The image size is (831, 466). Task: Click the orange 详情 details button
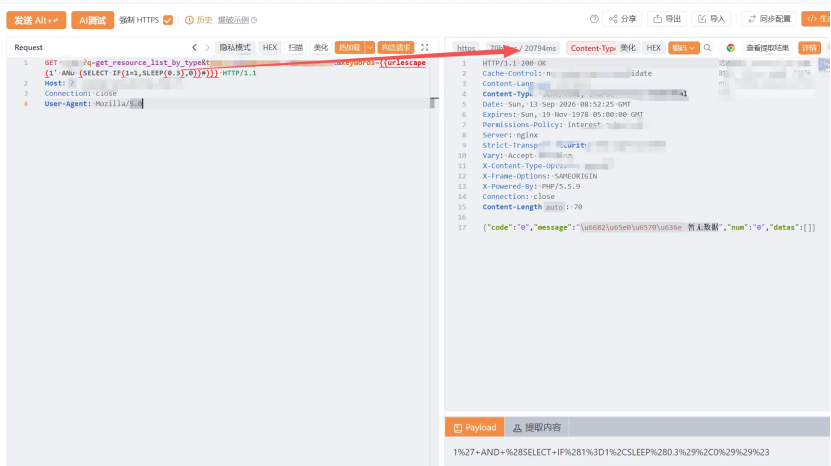tap(809, 48)
